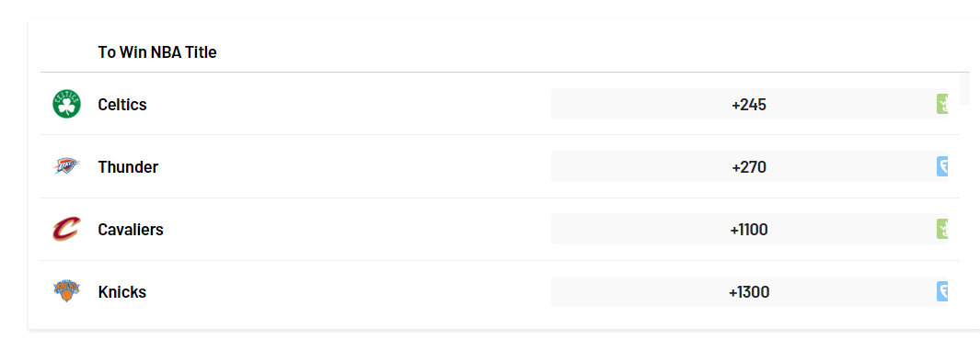Click empty area of Knicks row
This screenshot has width=980, height=340.
[350, 291]
